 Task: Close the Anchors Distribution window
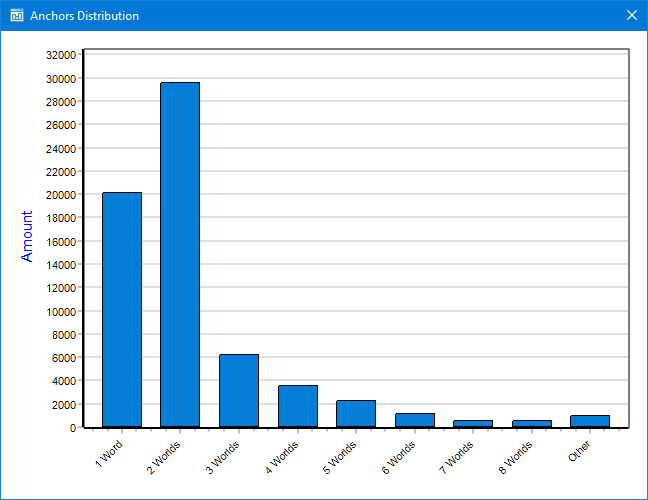[x=631, y=16]
